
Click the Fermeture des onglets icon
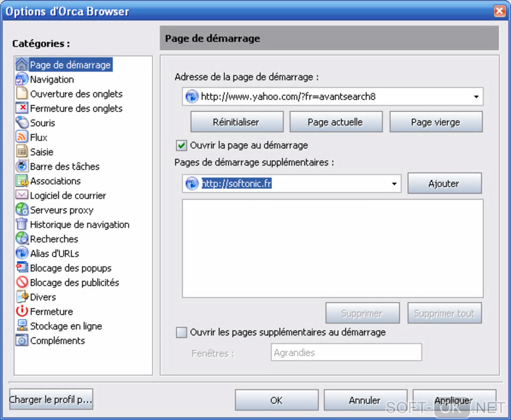point(22,108)
